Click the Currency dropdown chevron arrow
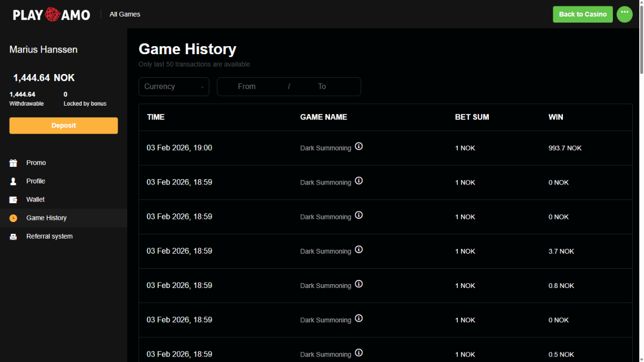 tap(202, 87)
